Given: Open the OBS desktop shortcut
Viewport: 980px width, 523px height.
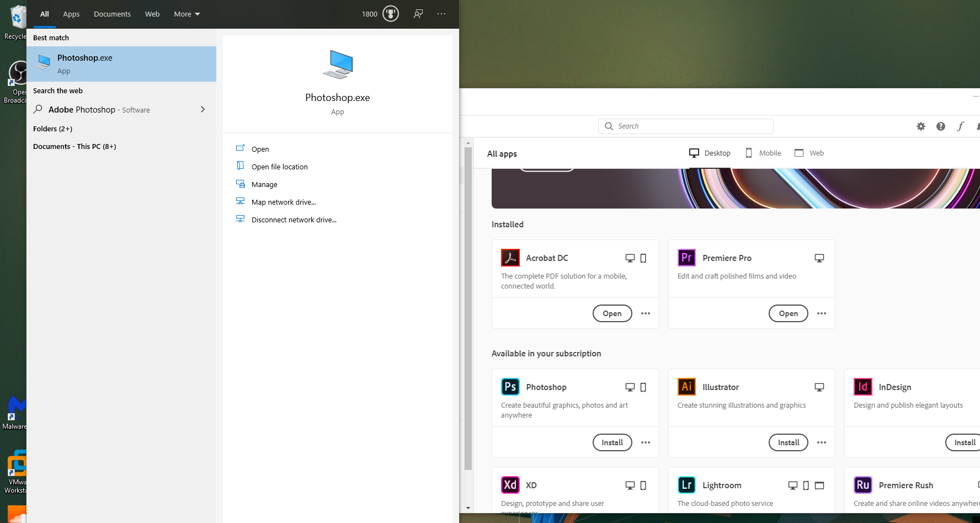Looking at the screenshot, I should point(15,82).
